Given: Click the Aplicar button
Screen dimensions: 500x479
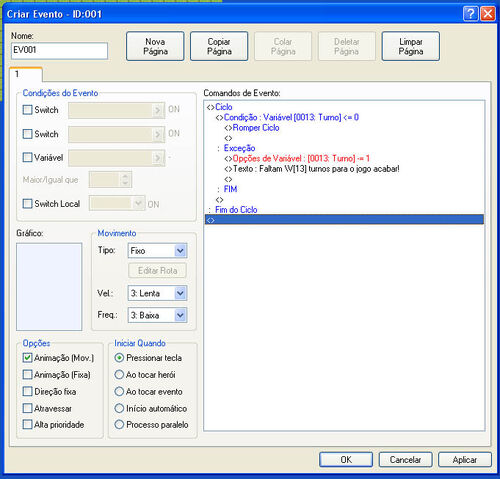Looking at the screenshot, I should pos(465,460).
